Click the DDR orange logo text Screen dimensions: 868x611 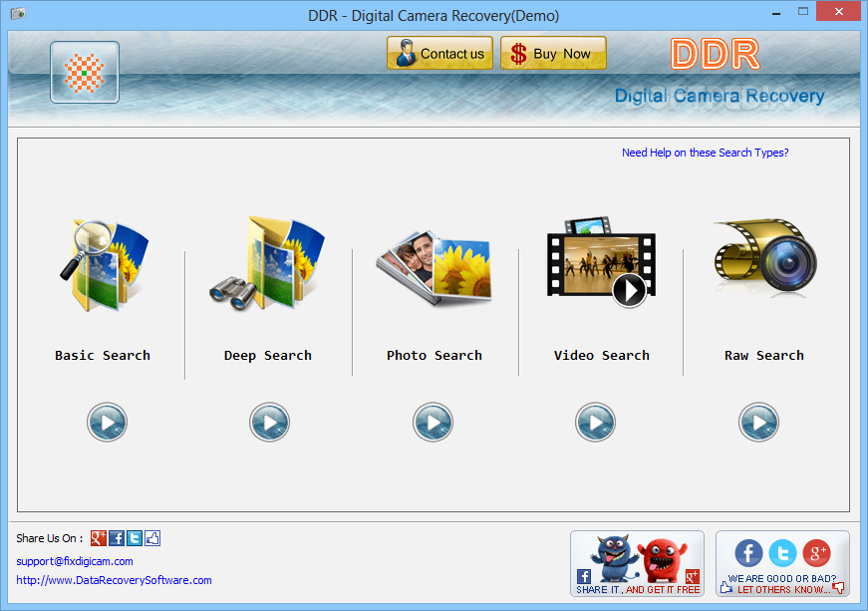(x=716, y=54)
